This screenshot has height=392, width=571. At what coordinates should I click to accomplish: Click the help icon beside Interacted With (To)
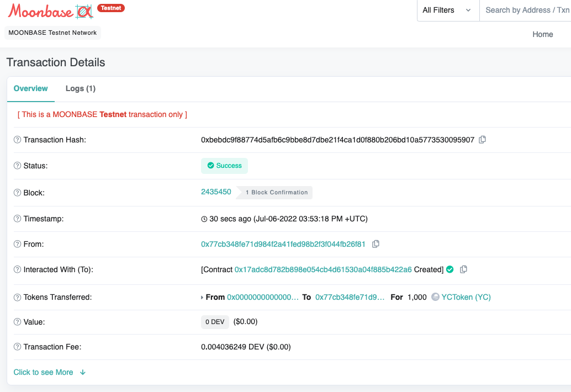[17, 269]
